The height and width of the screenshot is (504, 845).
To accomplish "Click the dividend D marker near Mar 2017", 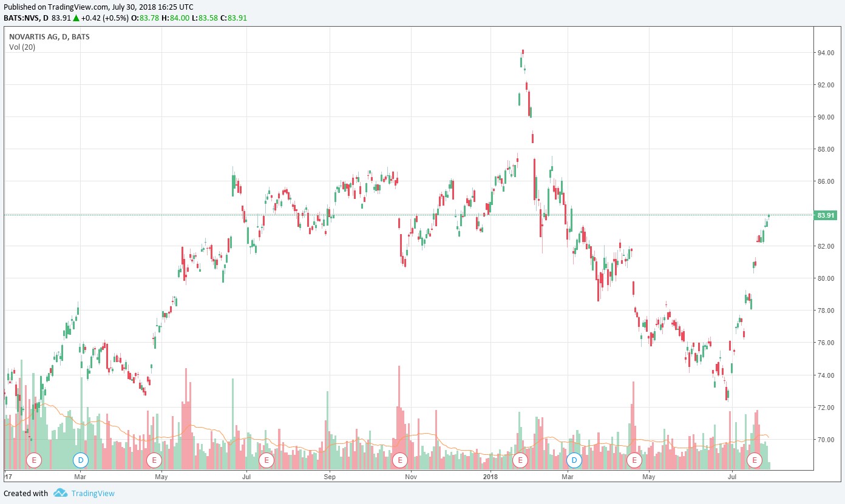I will [81, 460].
